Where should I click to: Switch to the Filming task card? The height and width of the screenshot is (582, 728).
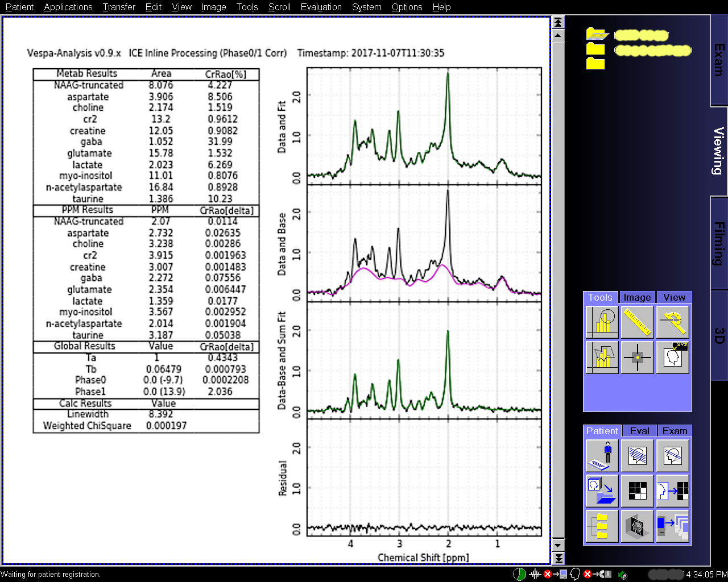(719, 243)
